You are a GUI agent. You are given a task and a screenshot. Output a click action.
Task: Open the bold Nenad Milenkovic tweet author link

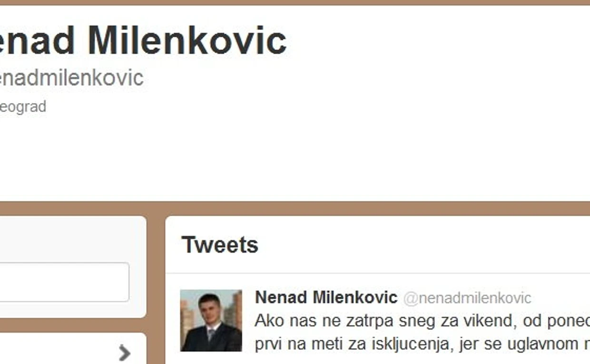326,297
